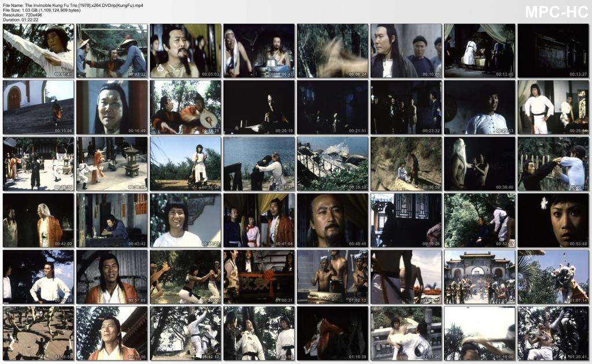Click the File Name line for Invincible Kung Fu Trio
Image resolution: width=592 pixels, height=364 pixels.
(73, 6)
